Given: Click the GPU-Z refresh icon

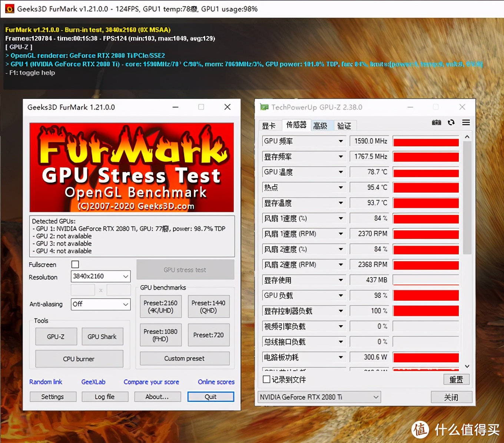Looking at the screenshot, I should click(451, 123).
